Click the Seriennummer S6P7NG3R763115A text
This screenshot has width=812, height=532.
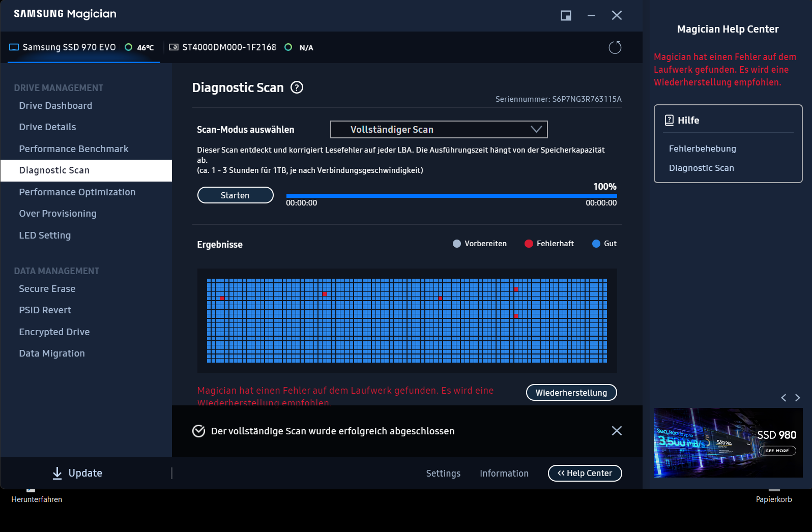coord(559,99)
